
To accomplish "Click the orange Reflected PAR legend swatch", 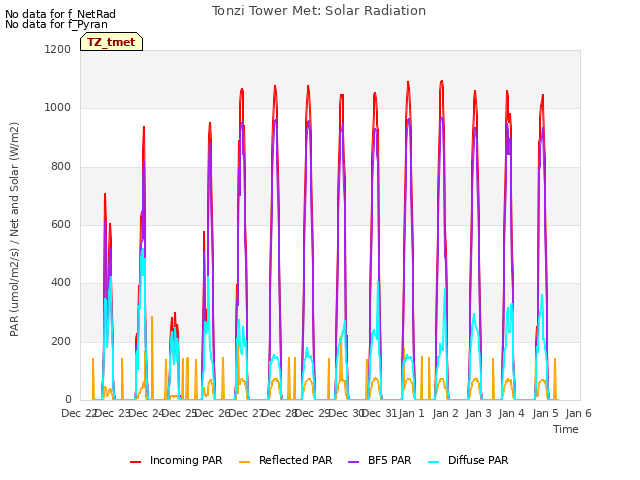I will click(244, 461).
